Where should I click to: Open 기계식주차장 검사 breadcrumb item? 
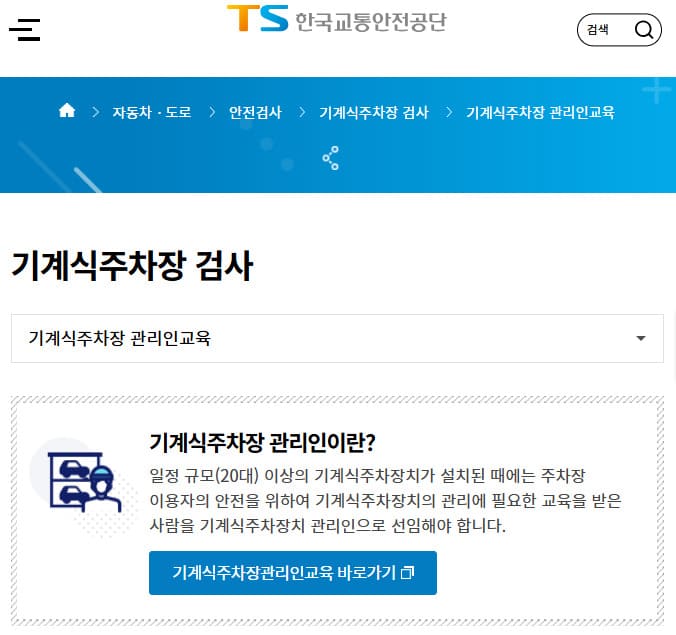[373, 112]
